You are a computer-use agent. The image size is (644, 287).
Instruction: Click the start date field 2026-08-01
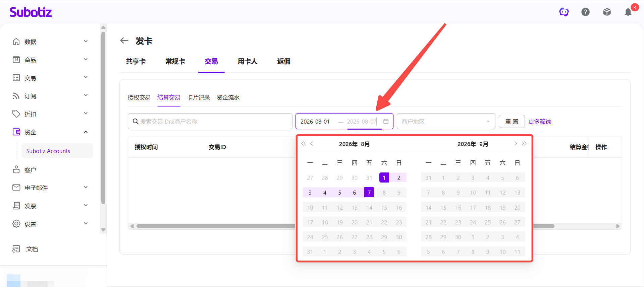click(315, 122)
